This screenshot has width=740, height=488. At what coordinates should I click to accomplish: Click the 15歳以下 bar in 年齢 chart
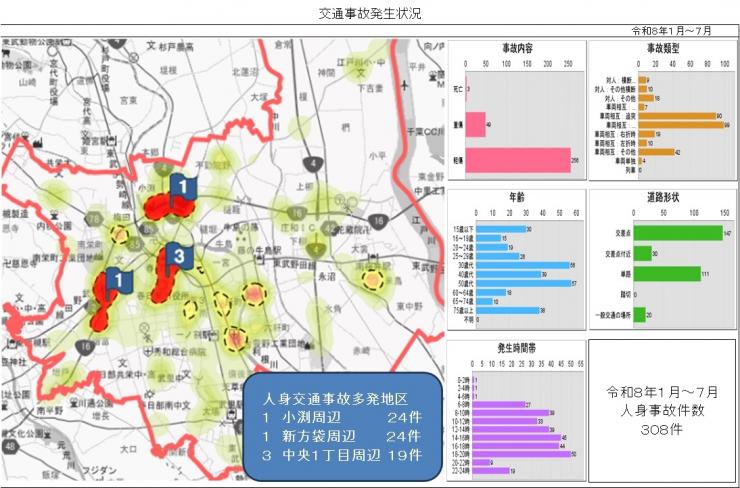click(501, 229)
